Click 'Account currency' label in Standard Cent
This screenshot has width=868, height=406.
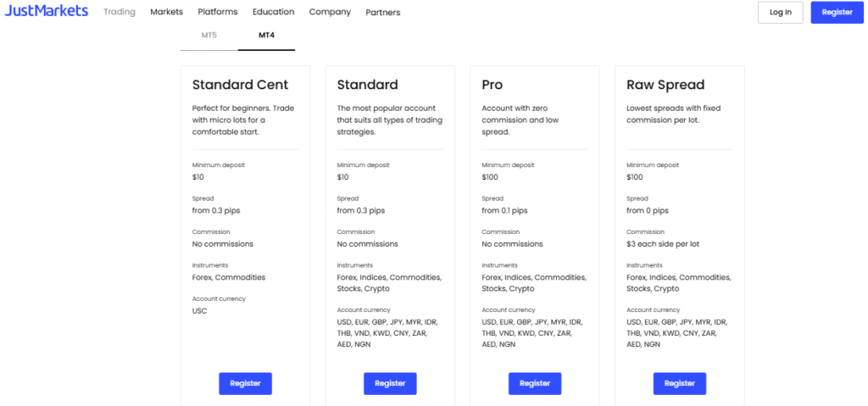click(x=219, y=298)
